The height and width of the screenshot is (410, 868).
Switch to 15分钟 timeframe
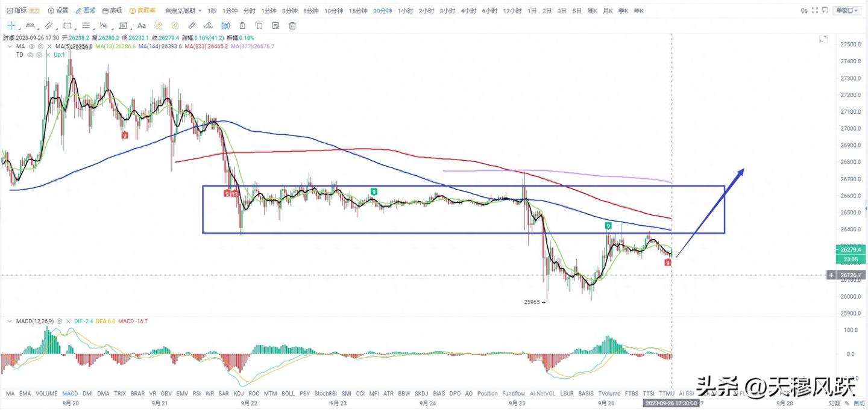coord(358,11)
